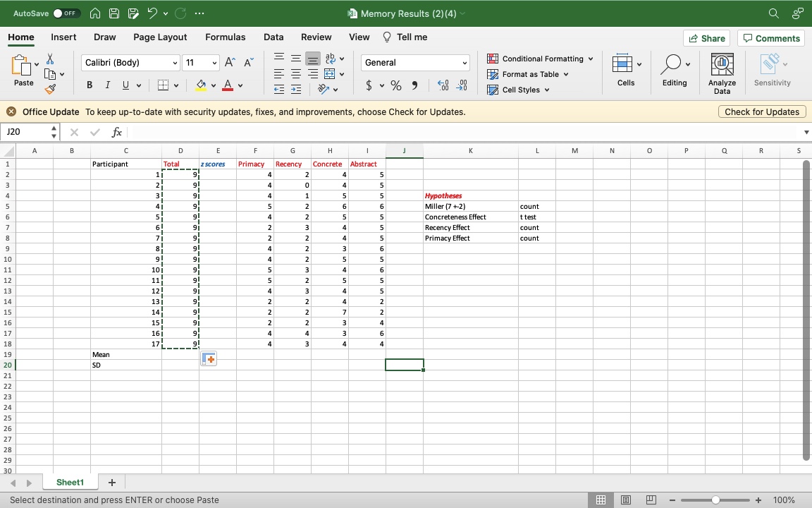Screen dimensions: 812x508
Task: Decrease font size with smaller A icon
Action: click(249, 62)
